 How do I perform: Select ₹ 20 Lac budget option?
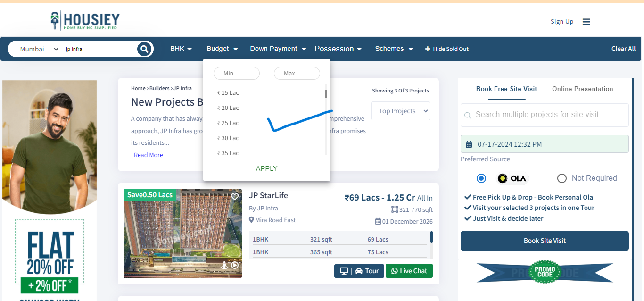pos(228,108)
